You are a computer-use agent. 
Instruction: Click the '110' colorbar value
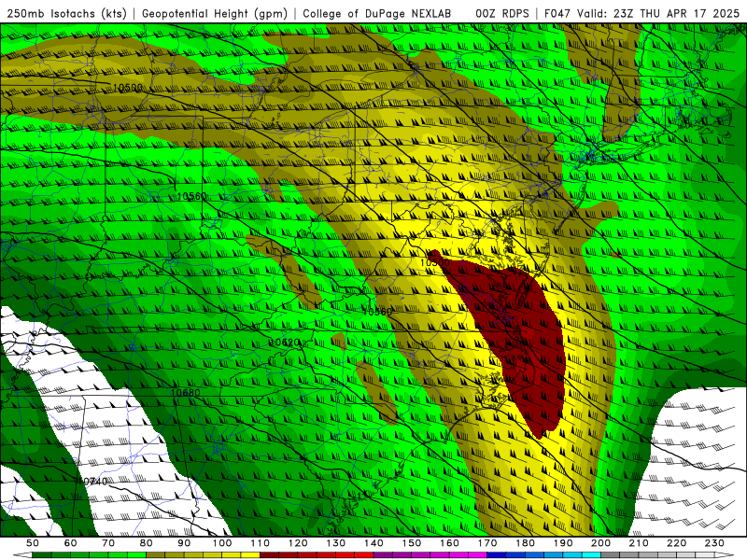coord(261,543)
